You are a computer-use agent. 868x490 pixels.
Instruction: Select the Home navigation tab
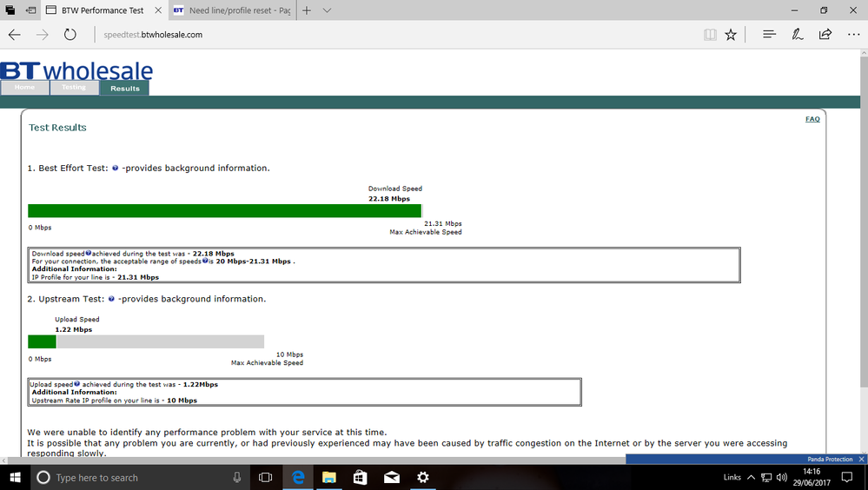click(x=24, y=88)
